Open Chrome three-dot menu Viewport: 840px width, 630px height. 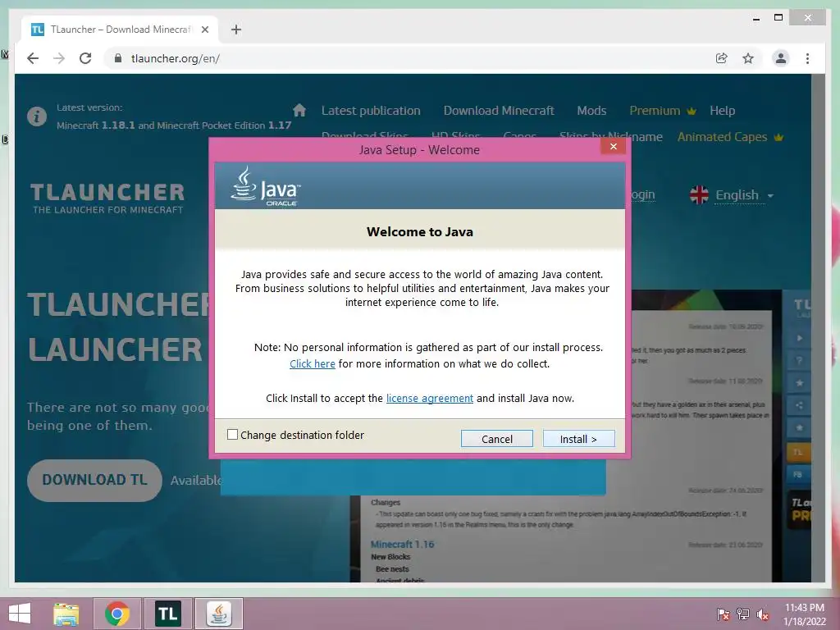[x=807, y=58]
